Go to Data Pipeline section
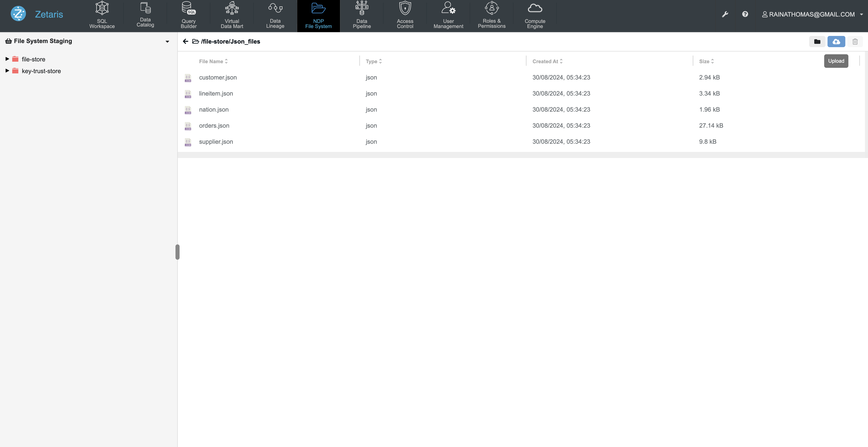 click(362, 16)
